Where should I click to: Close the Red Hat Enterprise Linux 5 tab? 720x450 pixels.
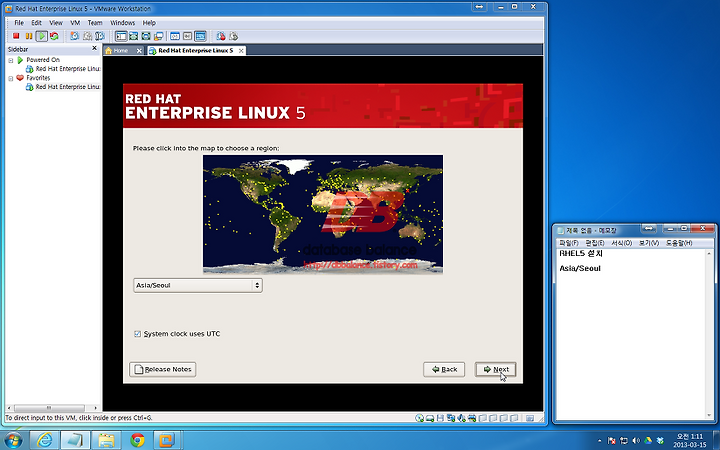241,51
